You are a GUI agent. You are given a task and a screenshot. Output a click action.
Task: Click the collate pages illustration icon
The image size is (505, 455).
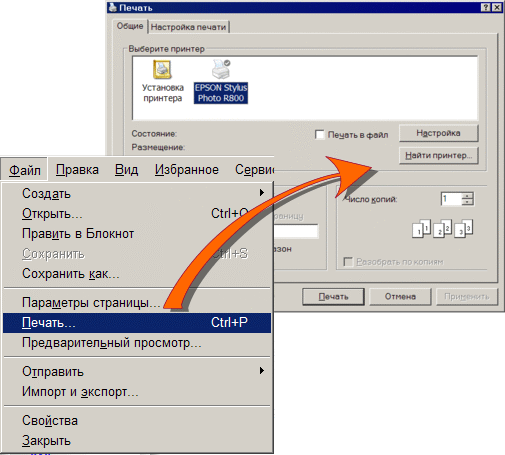[x=443, y=228]
